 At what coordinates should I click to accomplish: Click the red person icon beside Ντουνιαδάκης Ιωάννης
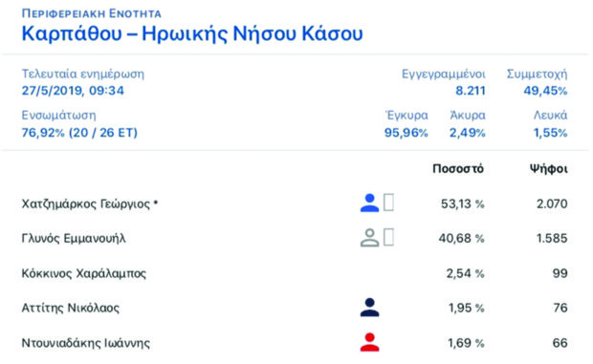[369, 342]
